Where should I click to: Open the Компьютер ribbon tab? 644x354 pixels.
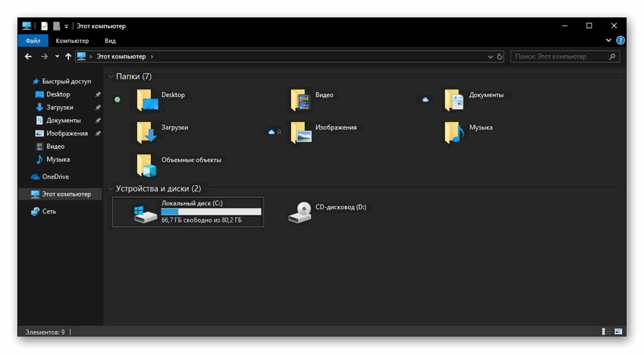72,41
